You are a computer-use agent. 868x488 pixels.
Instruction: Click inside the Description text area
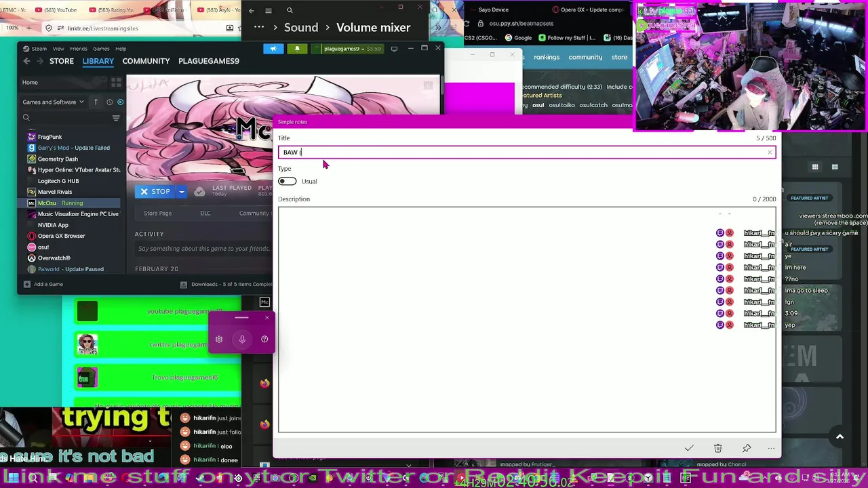[526, 319]
